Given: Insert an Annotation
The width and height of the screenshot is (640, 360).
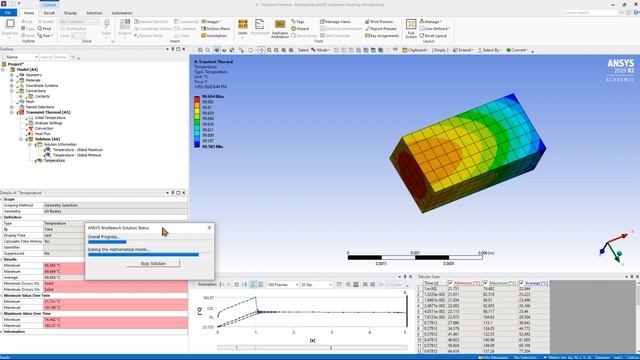Looking at the screenshot, I should pos(214,36).
